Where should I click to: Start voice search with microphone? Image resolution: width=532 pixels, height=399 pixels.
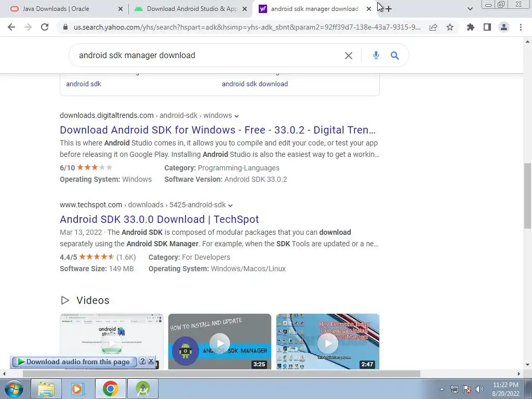click(376, 55)
